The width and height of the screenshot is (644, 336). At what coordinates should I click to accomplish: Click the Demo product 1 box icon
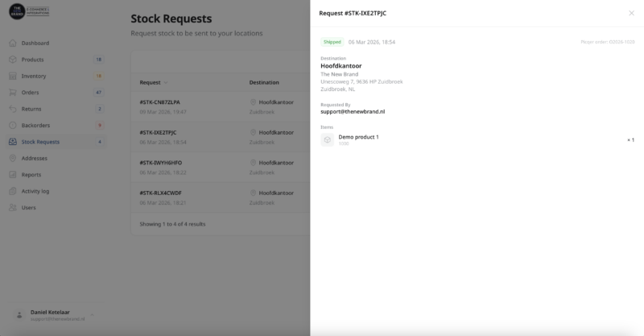click(x=328, y=140)
